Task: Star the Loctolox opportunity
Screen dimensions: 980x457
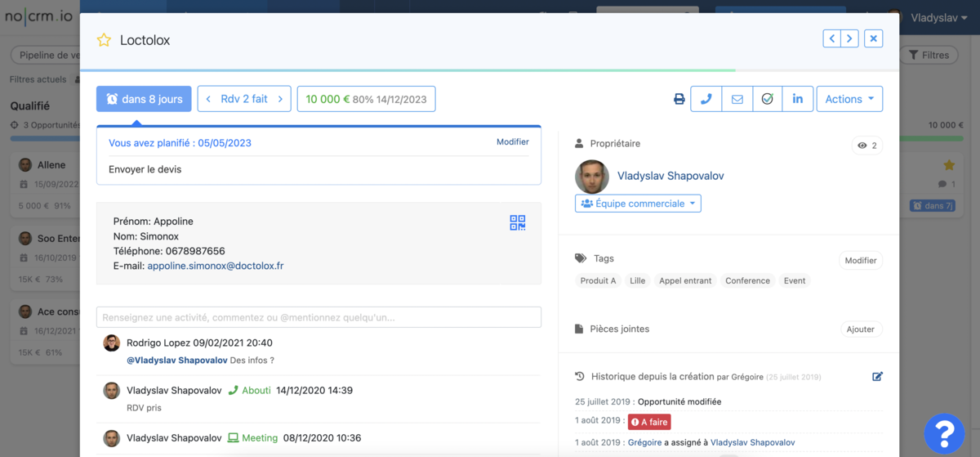Action: pyautogui.click(x=104, y=40)
